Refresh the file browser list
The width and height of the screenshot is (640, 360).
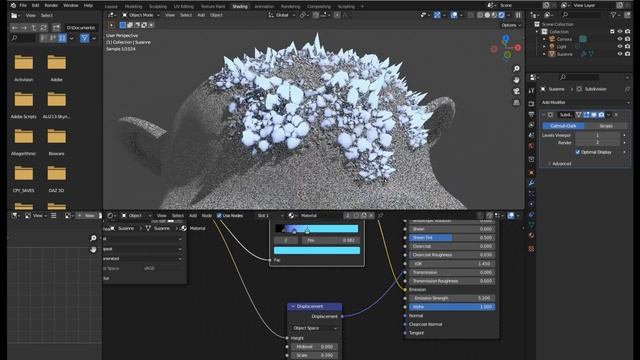pos(43,27)
